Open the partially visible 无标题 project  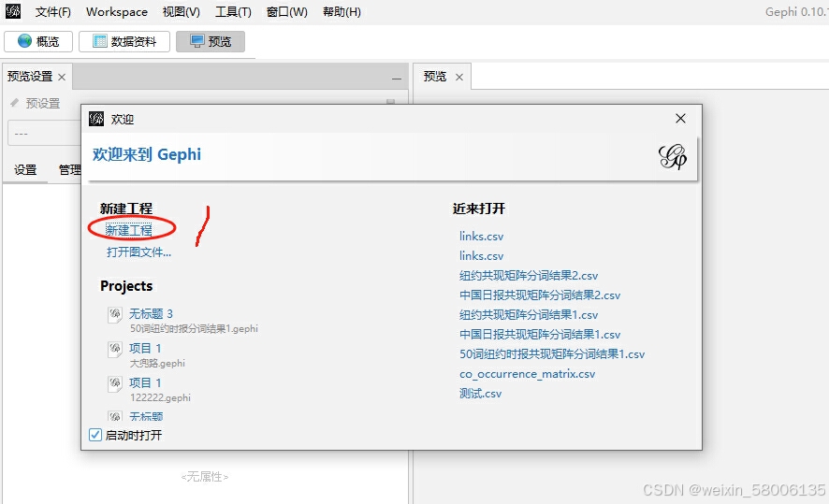click(x=146, y=416)
